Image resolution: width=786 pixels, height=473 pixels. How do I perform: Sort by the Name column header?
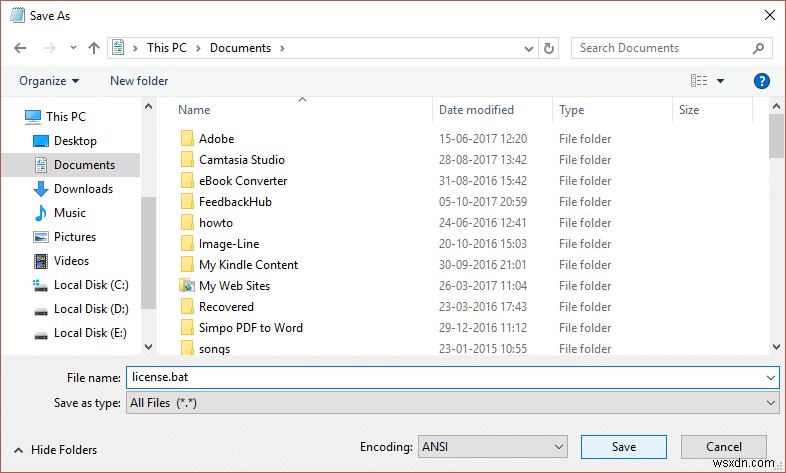[194, 110]
